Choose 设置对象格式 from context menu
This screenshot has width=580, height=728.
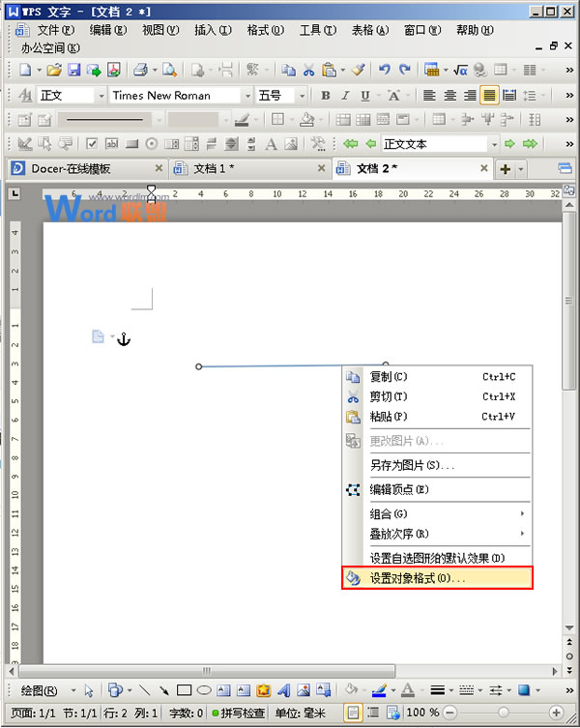438,578
